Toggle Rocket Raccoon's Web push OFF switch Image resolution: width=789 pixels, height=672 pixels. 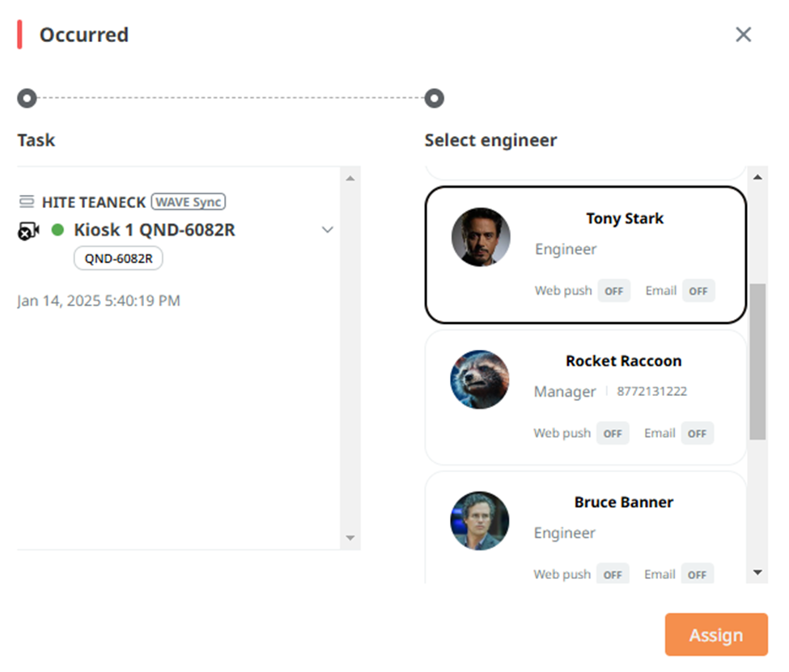[613, 433]
